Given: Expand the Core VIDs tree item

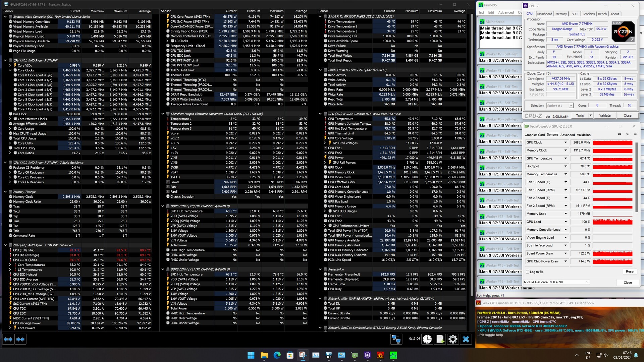Looking at the screenshot, I should point(10,65).
